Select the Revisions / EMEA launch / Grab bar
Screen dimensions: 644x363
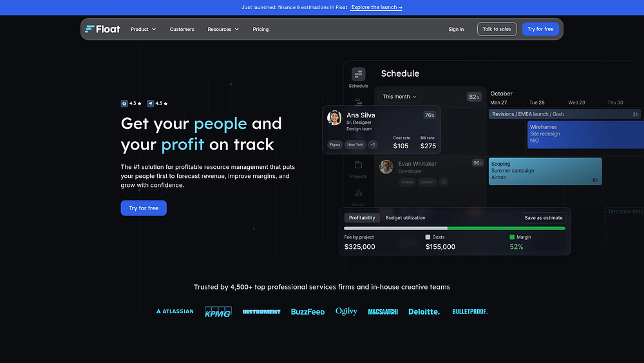pos(566,114)
